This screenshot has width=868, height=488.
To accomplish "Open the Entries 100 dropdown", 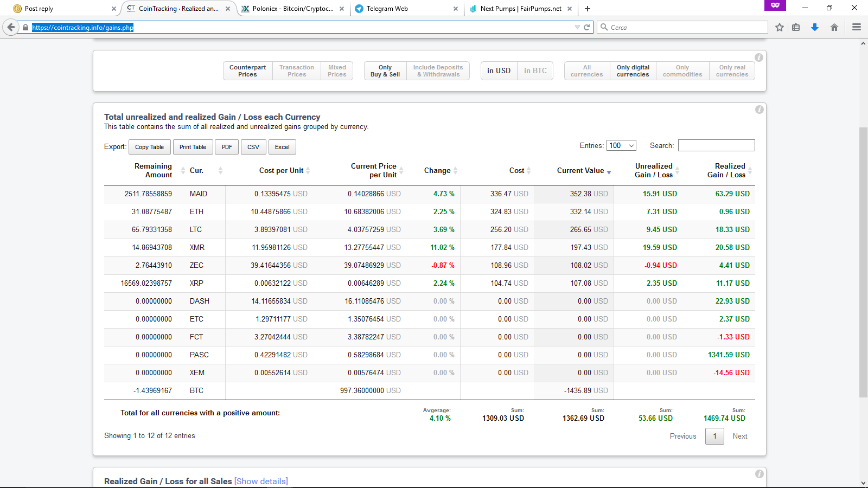I will click(621, 145).
